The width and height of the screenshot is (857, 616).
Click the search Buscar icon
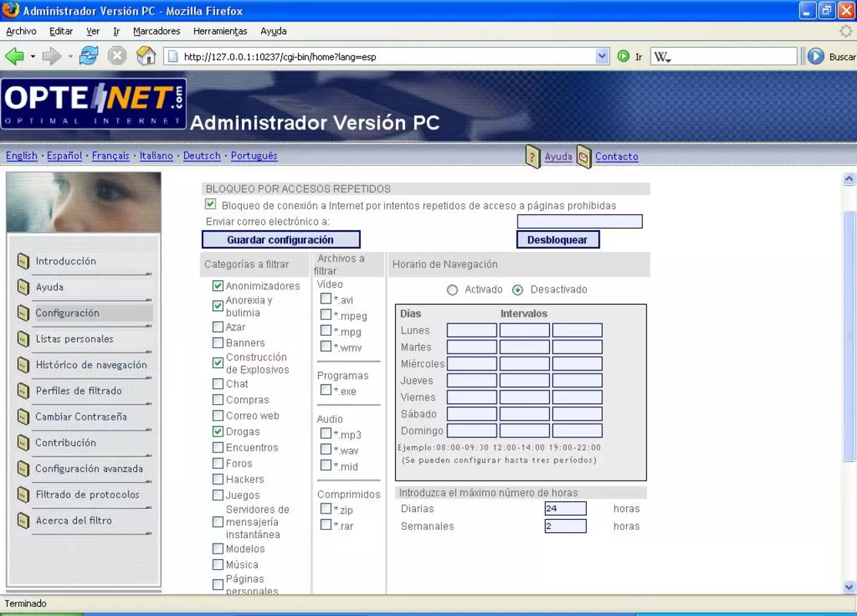(x=816, y=55)
